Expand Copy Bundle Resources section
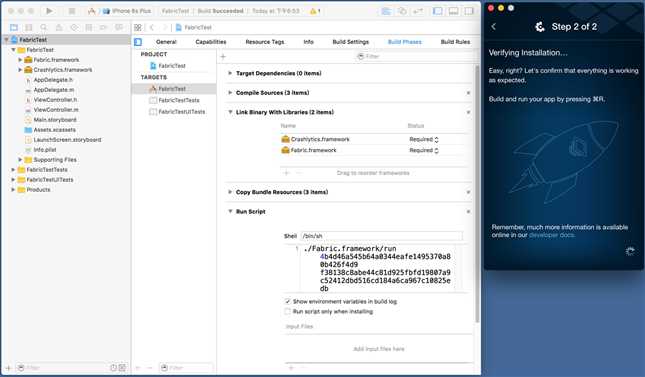 tap(230, 192)
